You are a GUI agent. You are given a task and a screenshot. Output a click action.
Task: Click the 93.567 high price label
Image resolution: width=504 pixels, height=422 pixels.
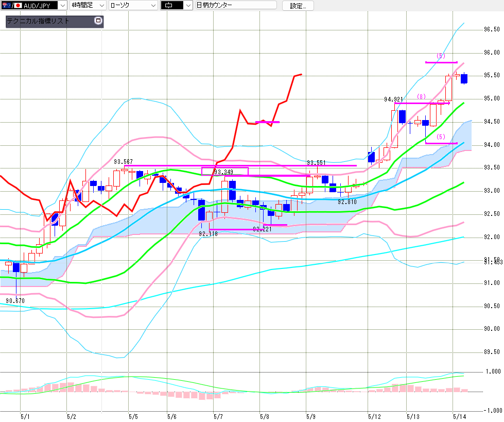pos(123,161)
